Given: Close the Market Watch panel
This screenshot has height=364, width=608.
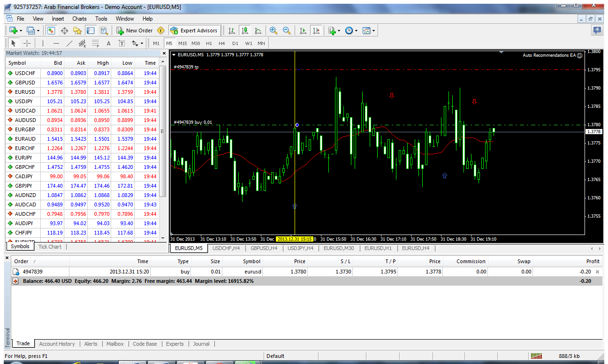Looking at the screenshot, I should (164, 53).
